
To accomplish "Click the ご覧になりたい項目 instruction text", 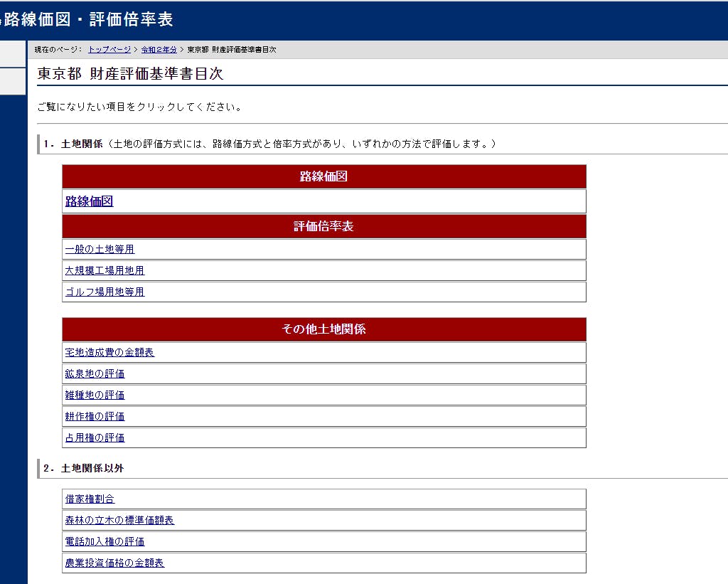I will 139,107.
